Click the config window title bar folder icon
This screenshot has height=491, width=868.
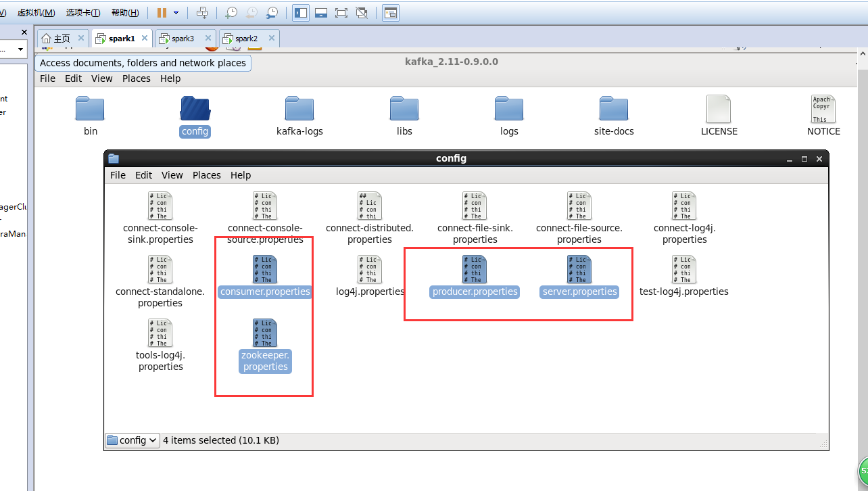point(114,159)
